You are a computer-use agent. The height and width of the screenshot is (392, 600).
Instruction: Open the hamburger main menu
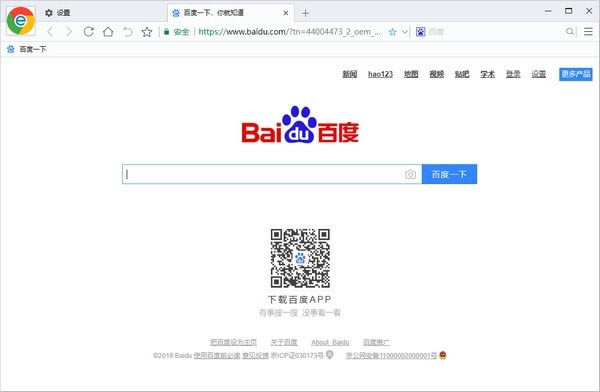point(588,32)
